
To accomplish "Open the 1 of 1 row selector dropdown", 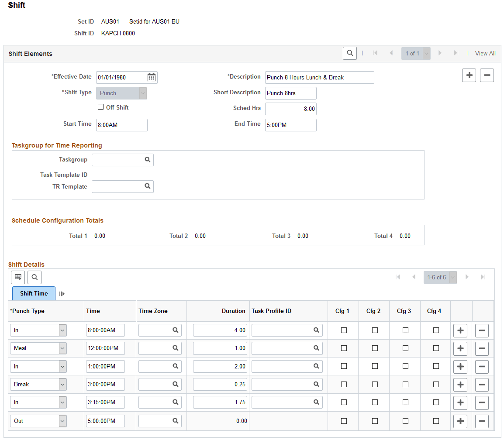I will click(416, 53).
